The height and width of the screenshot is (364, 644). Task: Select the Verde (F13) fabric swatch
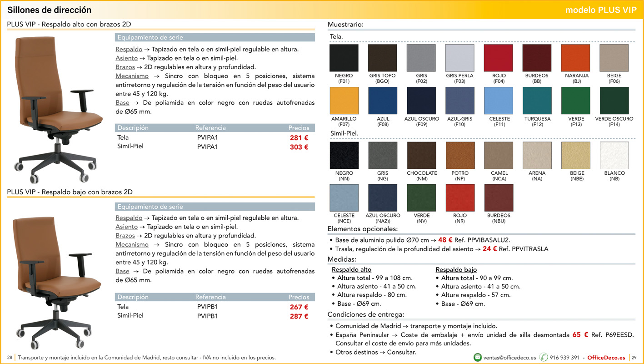click(x=576, y=101)
